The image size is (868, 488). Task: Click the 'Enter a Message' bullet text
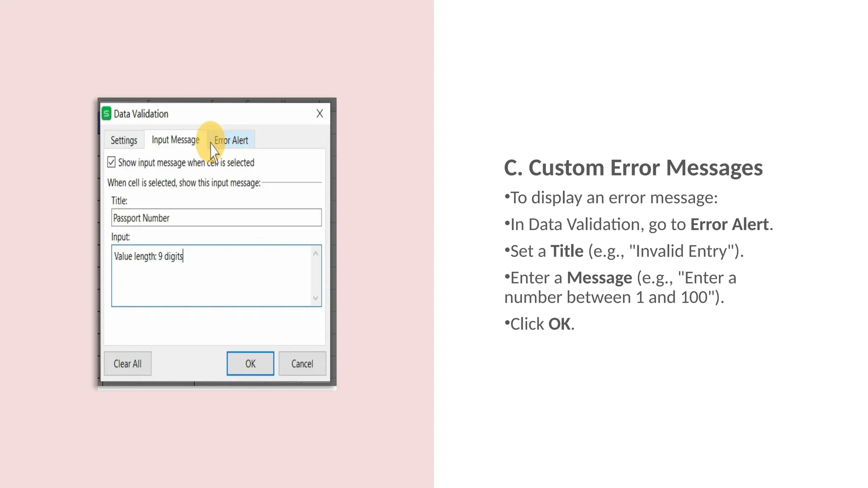point(620,288)
